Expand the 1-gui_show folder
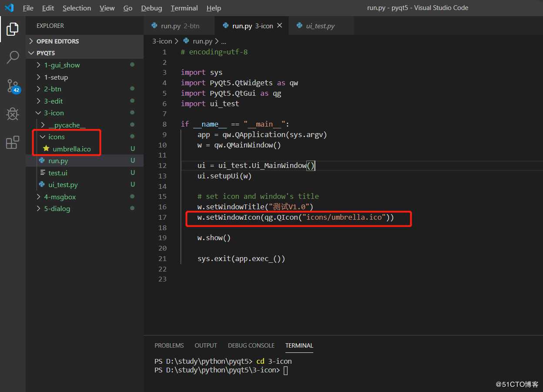 click(x=84, y=65)
